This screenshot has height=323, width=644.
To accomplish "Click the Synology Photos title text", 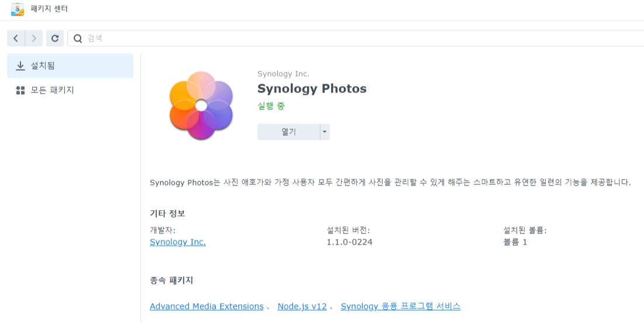I will coord(312,88).
